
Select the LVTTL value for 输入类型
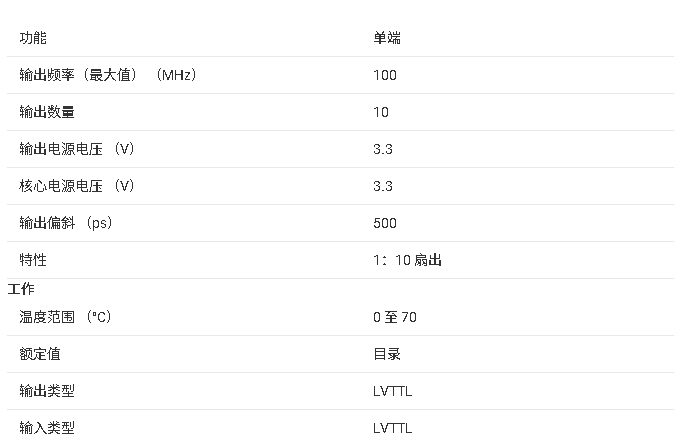point(392,428)
